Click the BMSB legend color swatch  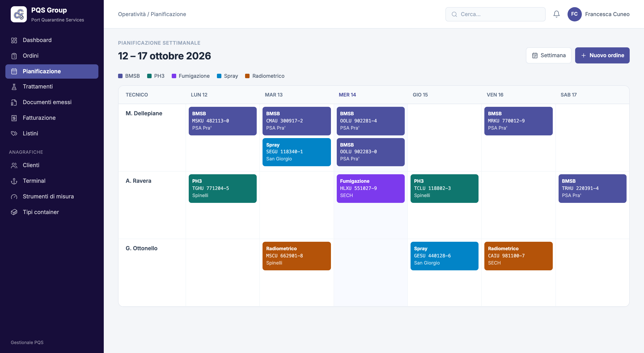tap(120, 76)
